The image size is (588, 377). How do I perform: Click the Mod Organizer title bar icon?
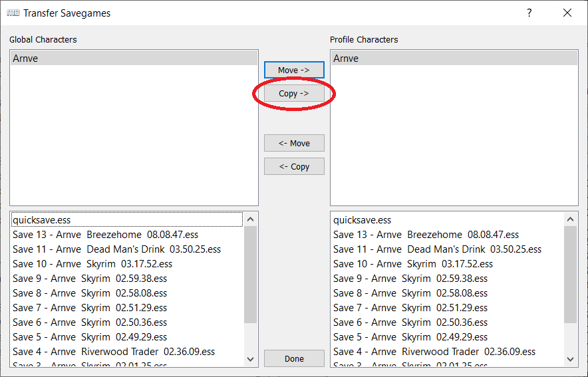pyautogui.click(x=13, y=13)
